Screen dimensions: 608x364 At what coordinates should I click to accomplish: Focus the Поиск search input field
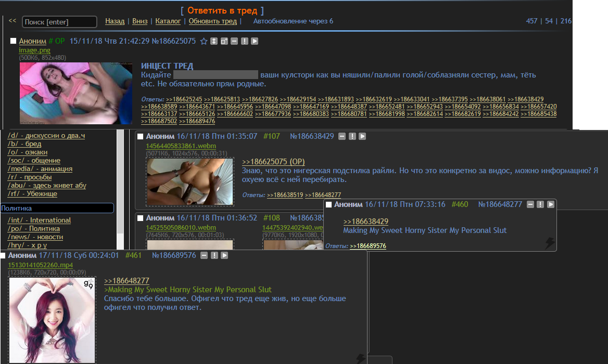pos(60,22)
